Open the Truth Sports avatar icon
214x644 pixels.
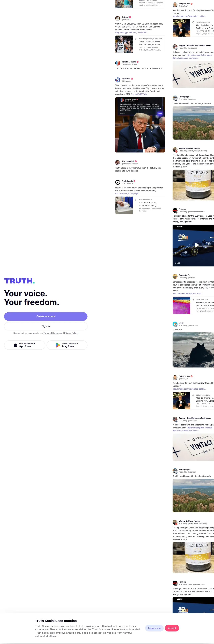[118, 182]
